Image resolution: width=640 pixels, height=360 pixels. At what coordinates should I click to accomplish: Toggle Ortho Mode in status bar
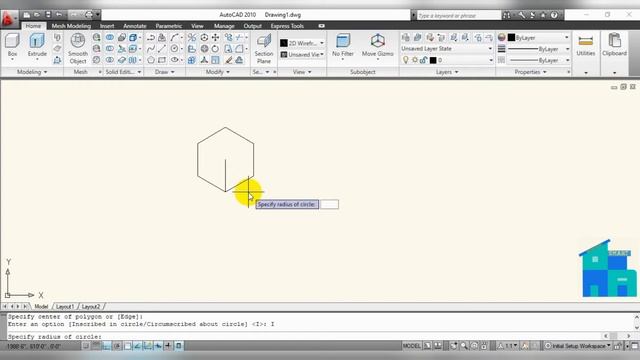(107, 346)
